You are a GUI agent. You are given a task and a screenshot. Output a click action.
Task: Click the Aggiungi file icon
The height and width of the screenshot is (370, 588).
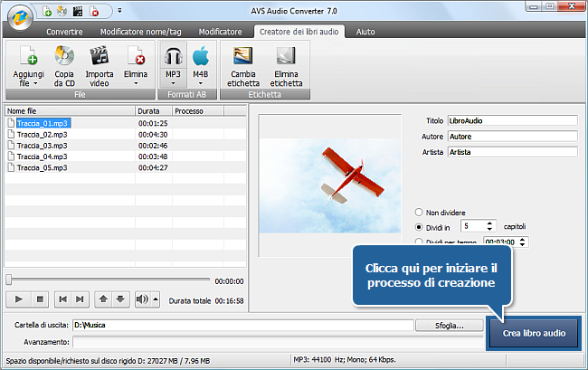28,56
